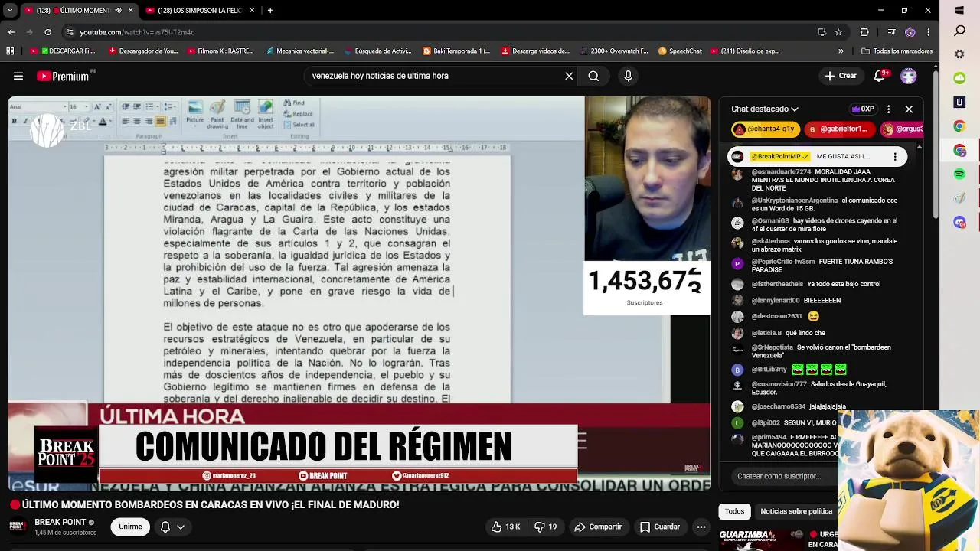980x551 pixels.
Task: Expand hidden bookmarks chevron
Action: click(841, 51)
